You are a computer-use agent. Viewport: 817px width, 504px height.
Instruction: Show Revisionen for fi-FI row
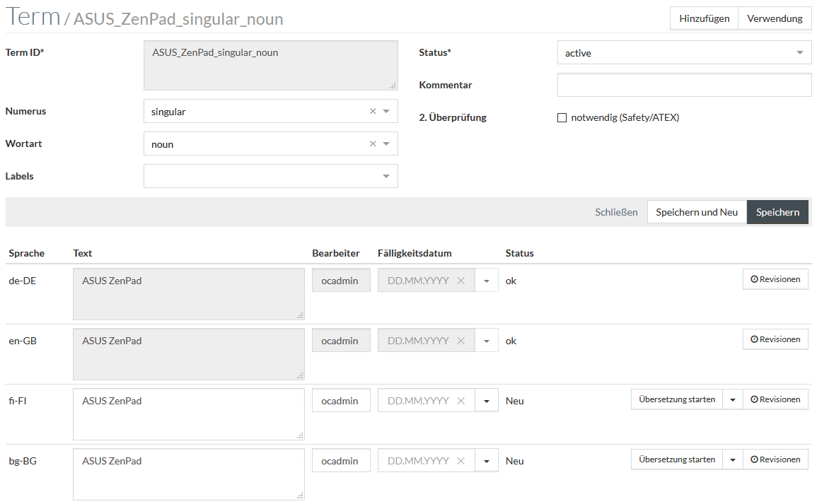point(775,399)
